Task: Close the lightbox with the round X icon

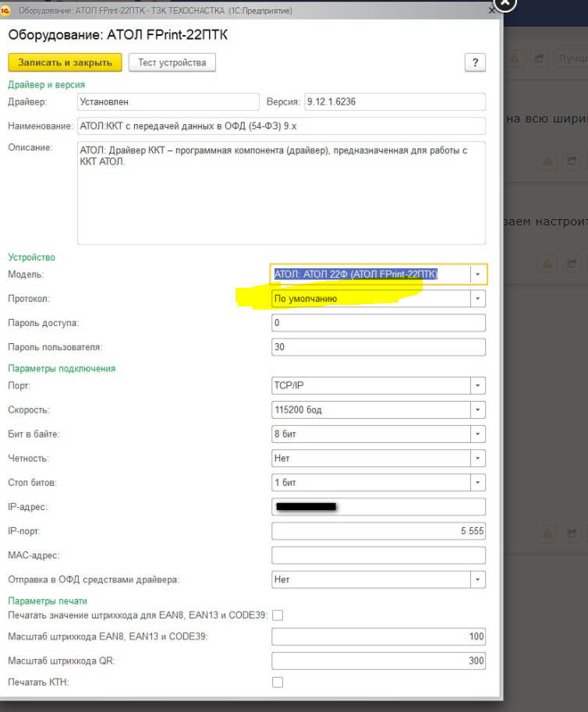Action: tap(505, 2)
